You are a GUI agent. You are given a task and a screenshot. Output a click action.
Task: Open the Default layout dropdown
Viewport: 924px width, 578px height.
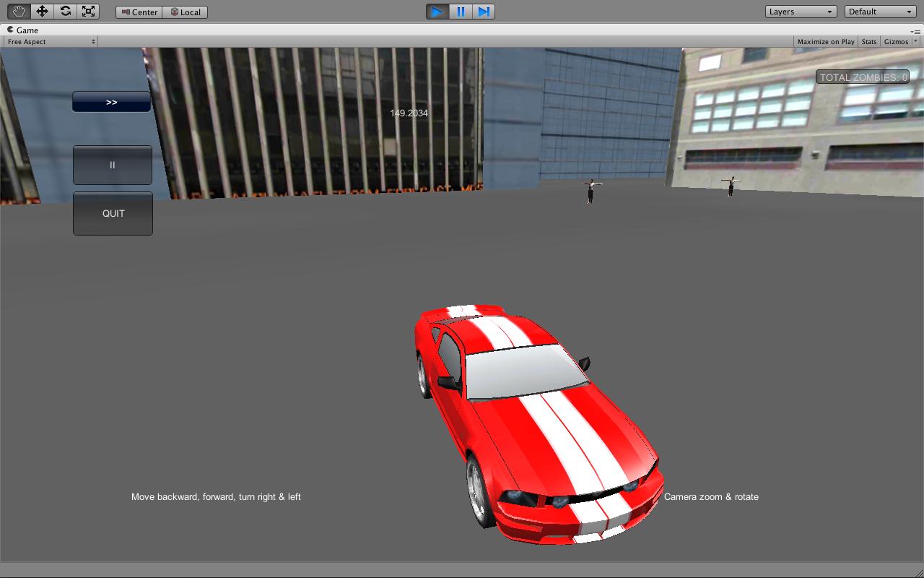[880, 12]
